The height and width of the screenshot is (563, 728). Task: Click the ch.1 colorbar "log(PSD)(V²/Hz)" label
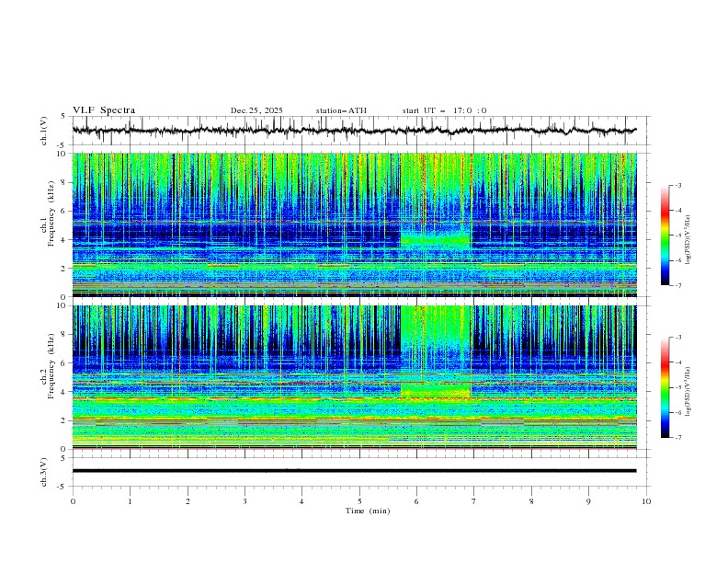coord(688,240)
